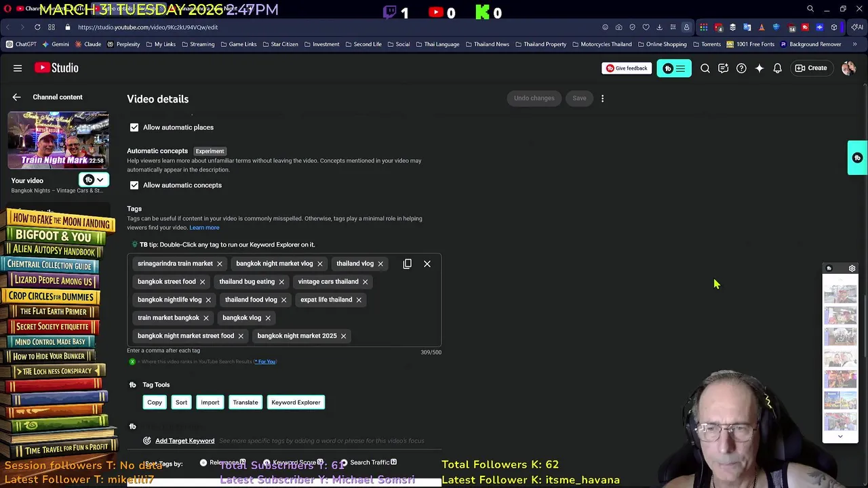Open the Background Remover bookmark
868x488 pixels.
point(810,44)
